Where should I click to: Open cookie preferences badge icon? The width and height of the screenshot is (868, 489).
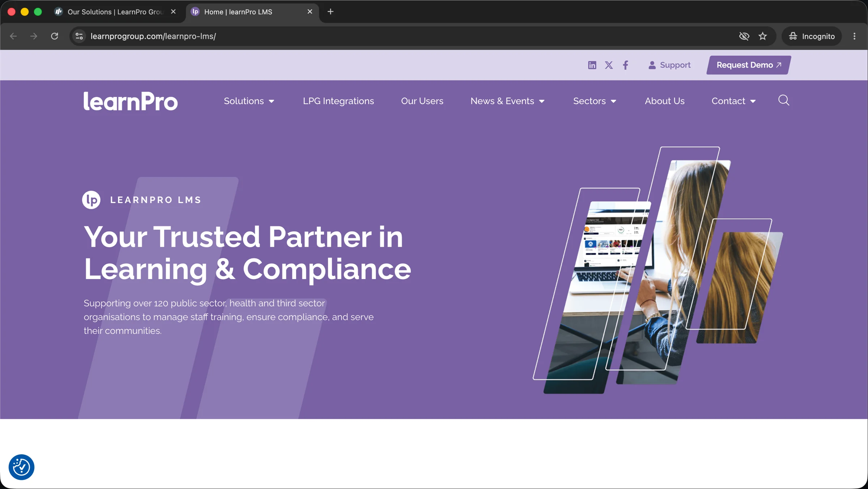coord(21,467)
